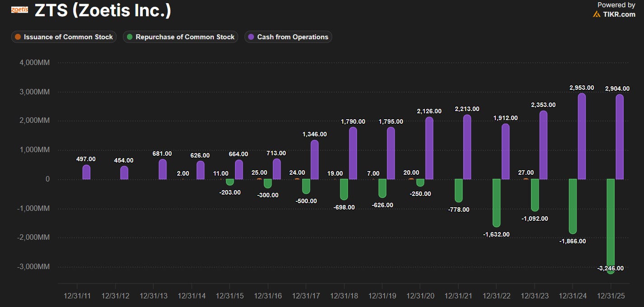This screenshot has height=307, width=644.
Task: Select the -3,246.00 green bar for 12/31/25
Action: coord(611,227)
